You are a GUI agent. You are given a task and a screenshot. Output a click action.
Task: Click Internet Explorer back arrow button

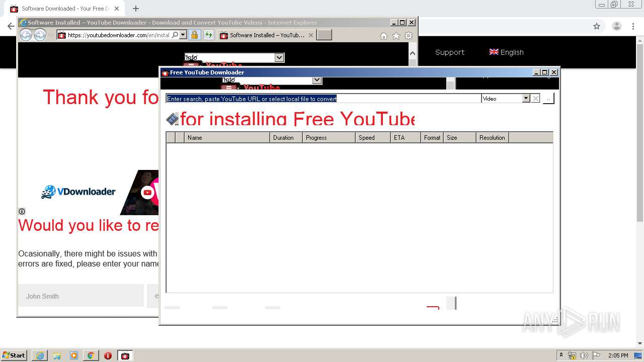26,35
